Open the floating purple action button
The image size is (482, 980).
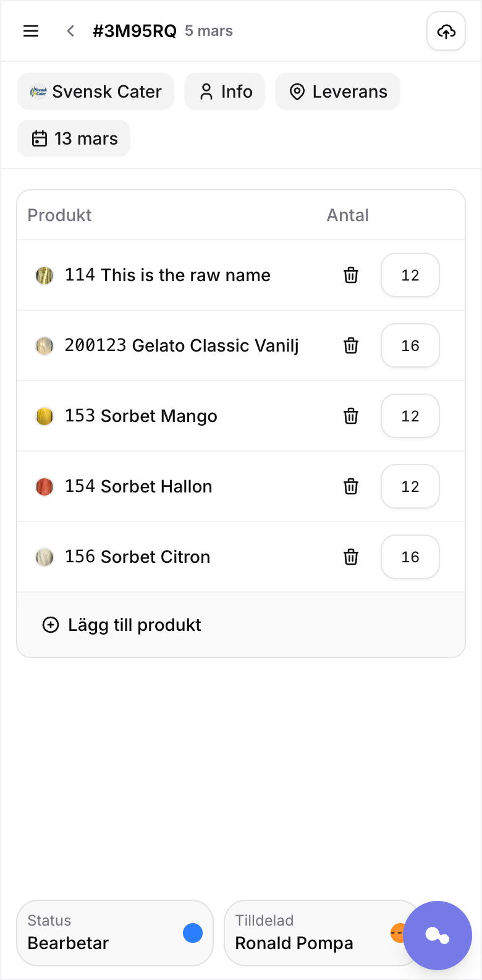[x=438, y=935]
